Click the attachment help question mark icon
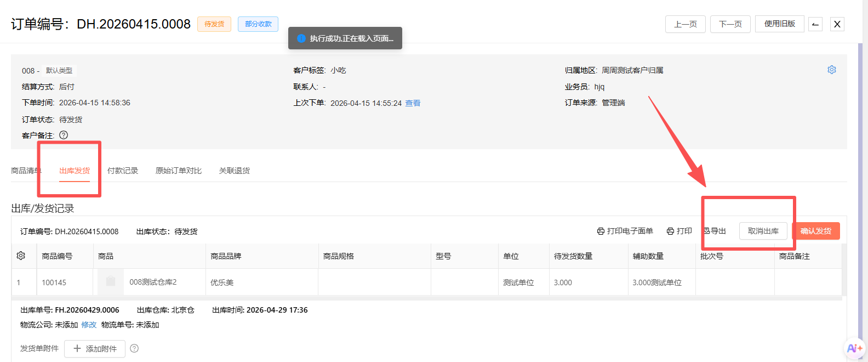Viewport: 868px width, 362px height. [134, 348]
